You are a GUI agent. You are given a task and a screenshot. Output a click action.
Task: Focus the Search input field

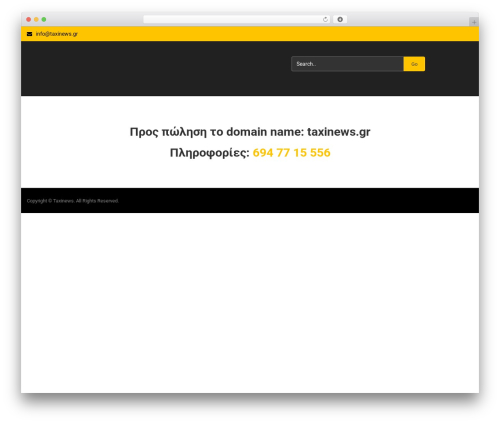(x=347, y=64)
